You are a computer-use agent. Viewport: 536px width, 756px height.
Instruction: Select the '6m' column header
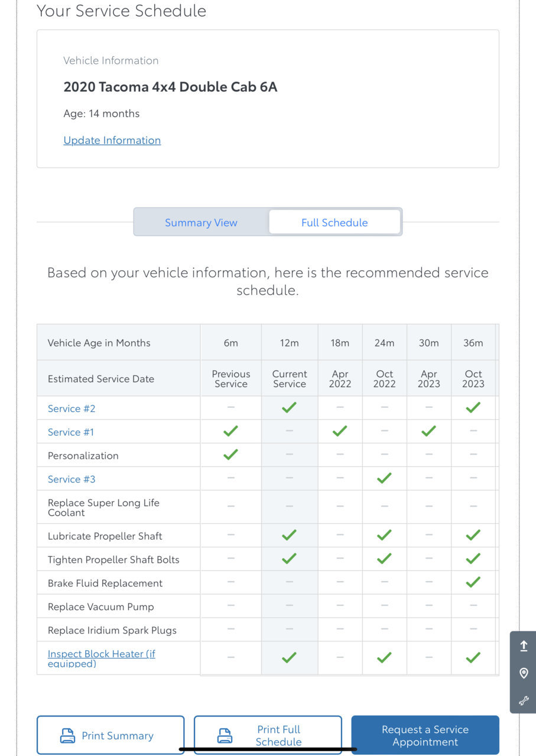(x=231, y=343)
